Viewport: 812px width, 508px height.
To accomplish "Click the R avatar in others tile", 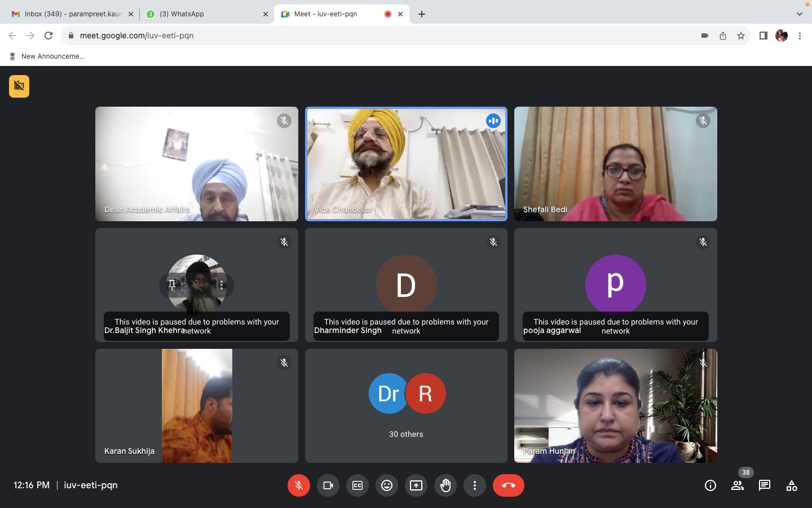I will (x=426, y=393).
